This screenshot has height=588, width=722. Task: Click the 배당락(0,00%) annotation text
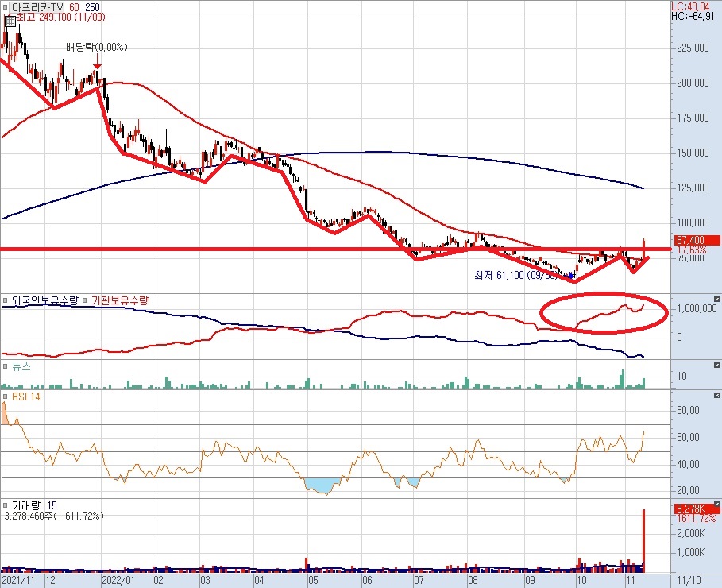97,47
